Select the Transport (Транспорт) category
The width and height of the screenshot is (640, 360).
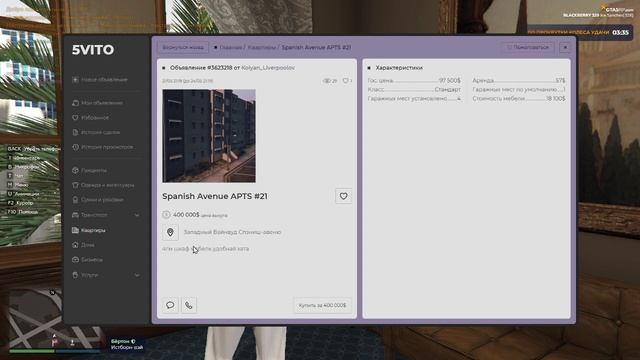pos(90,215)
